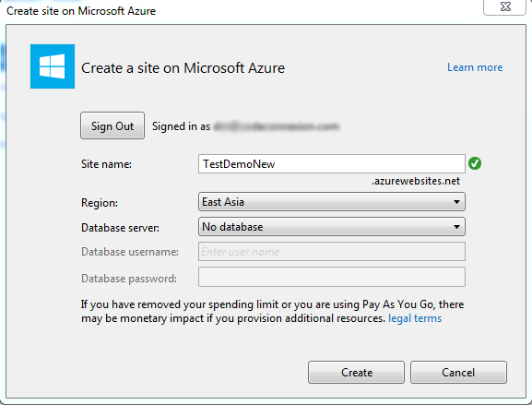Click the 'Site name:' label

tap(106, 164)
